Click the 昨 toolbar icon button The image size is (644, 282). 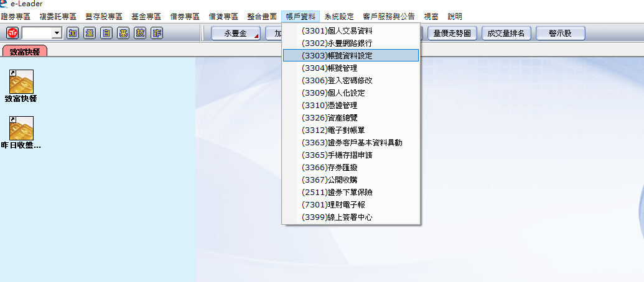click(157, 33)
